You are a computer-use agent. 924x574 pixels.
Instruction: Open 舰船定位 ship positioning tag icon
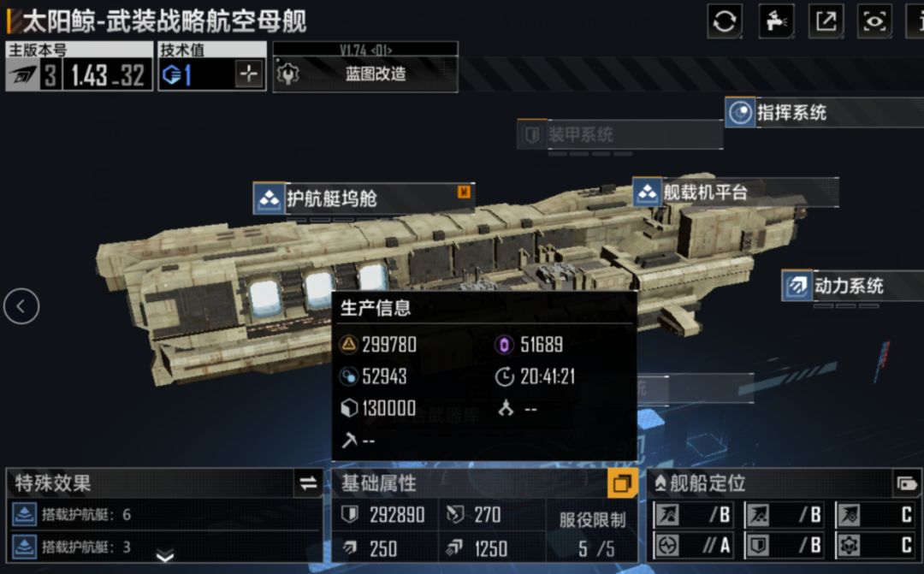point(907,484)
